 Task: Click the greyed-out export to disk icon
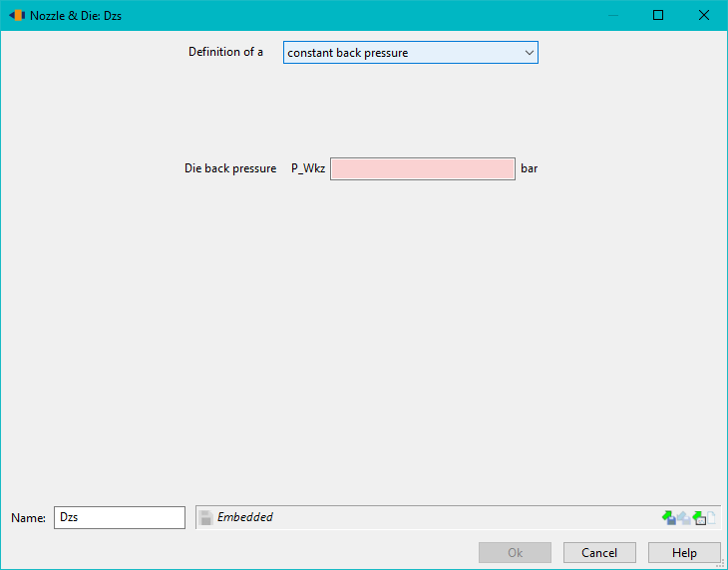[684, 517]
